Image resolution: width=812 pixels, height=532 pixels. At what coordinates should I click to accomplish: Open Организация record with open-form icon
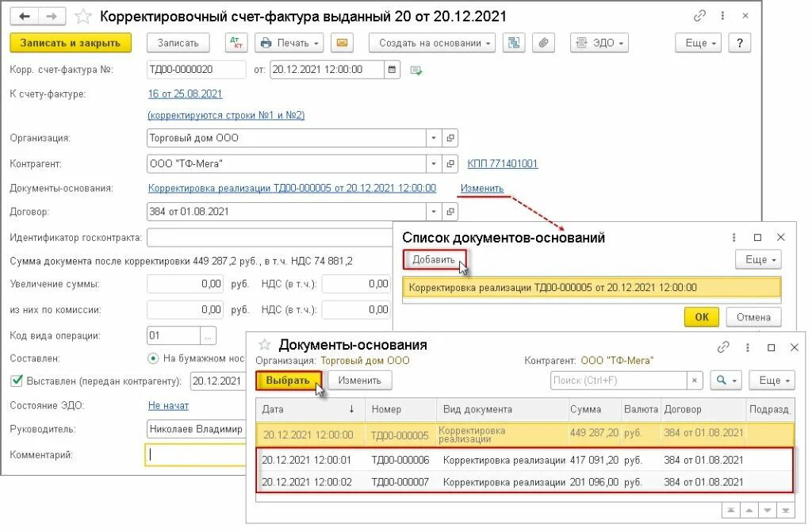tap(450, 138)
